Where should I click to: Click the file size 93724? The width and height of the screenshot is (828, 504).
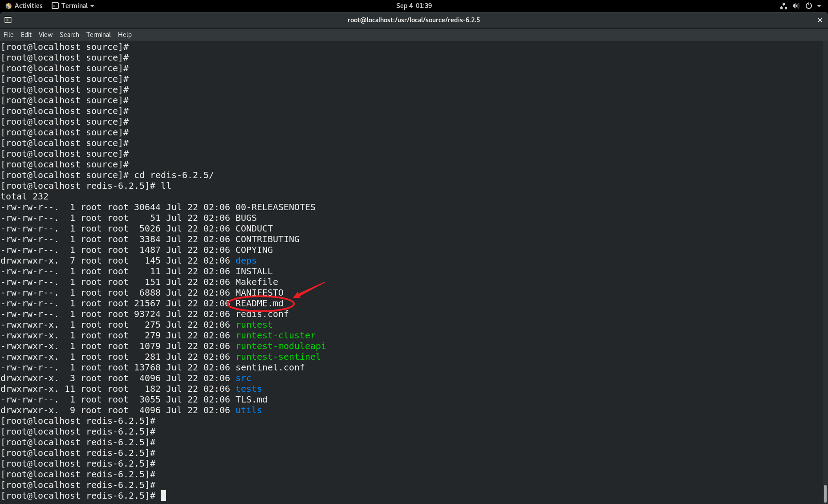pos(147,314)
